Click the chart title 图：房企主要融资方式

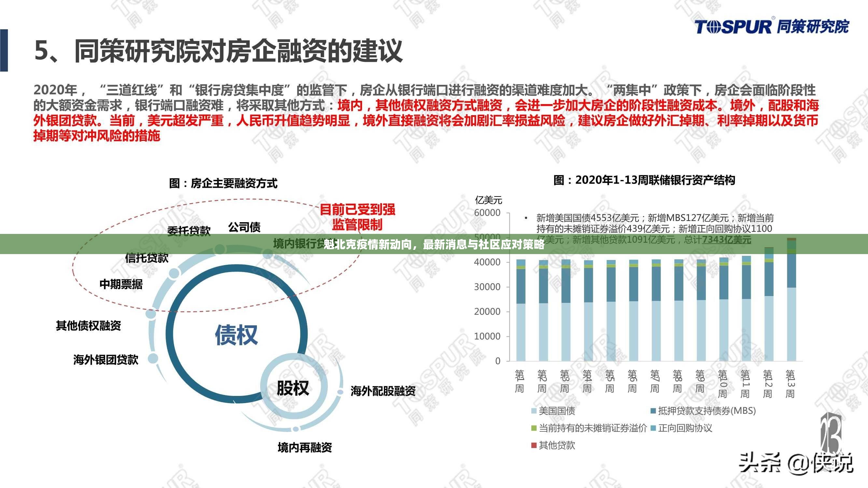pos(223,183)
